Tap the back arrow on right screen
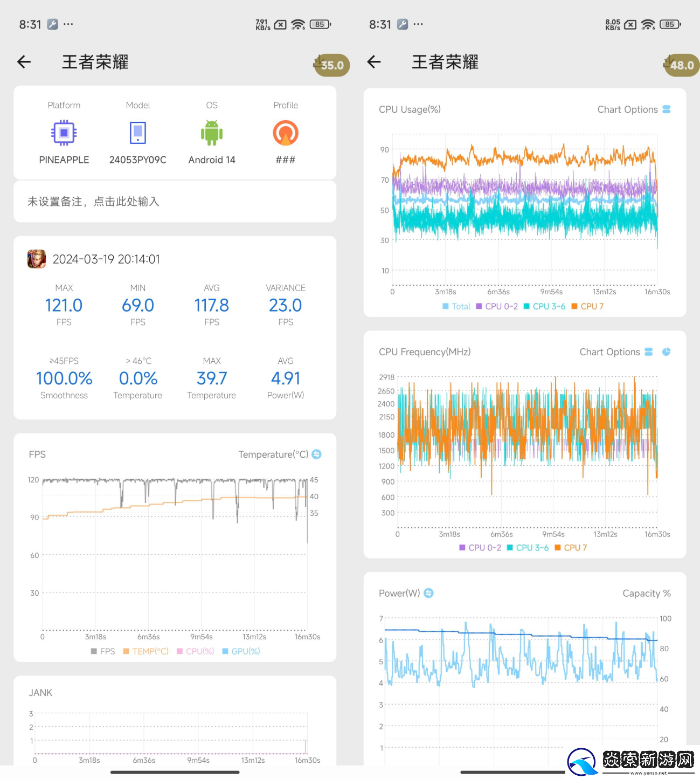 point(374,62)
